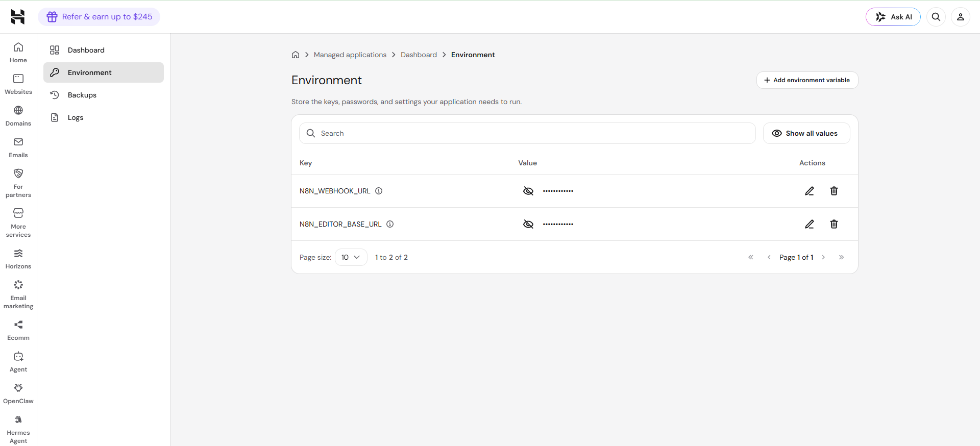Click the masked value of N8N_EDITOR_BASE_URL
Image resolution: width=980 pixels, height=446 pixels.
[x=558, y=224]
